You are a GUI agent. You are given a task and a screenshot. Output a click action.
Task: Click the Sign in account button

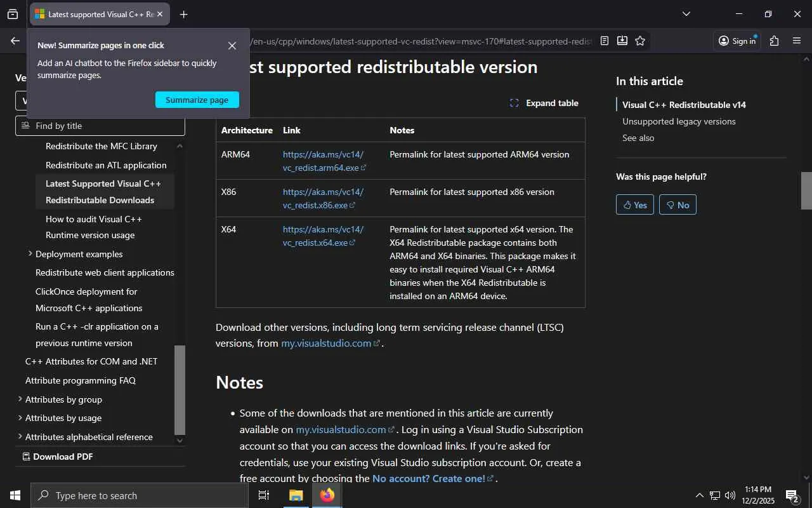(x=737, y=41)
